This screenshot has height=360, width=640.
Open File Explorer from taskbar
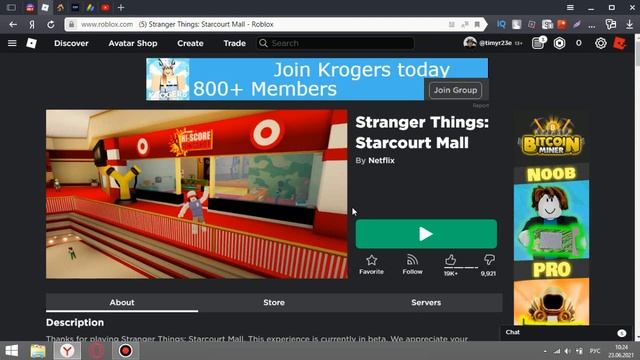pos(38,351)
